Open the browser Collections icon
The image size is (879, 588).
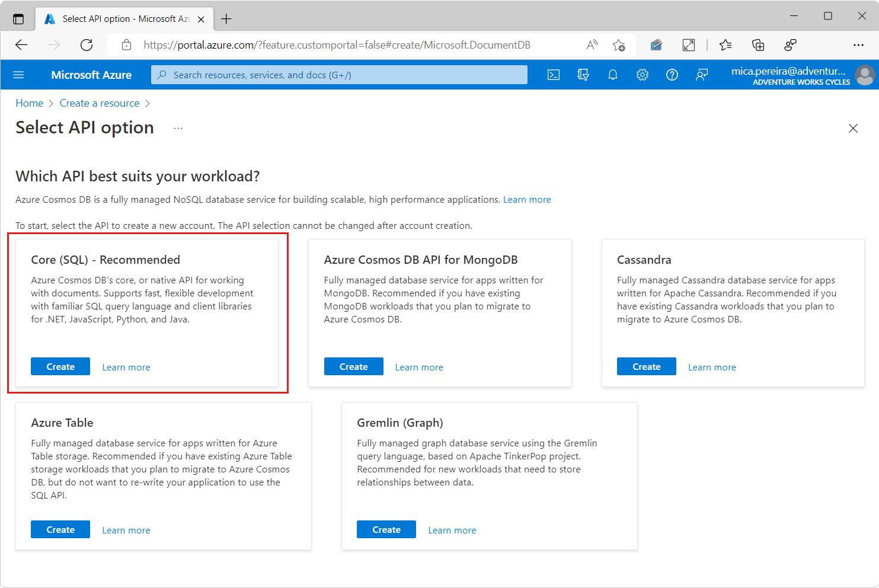coord(758,45)
